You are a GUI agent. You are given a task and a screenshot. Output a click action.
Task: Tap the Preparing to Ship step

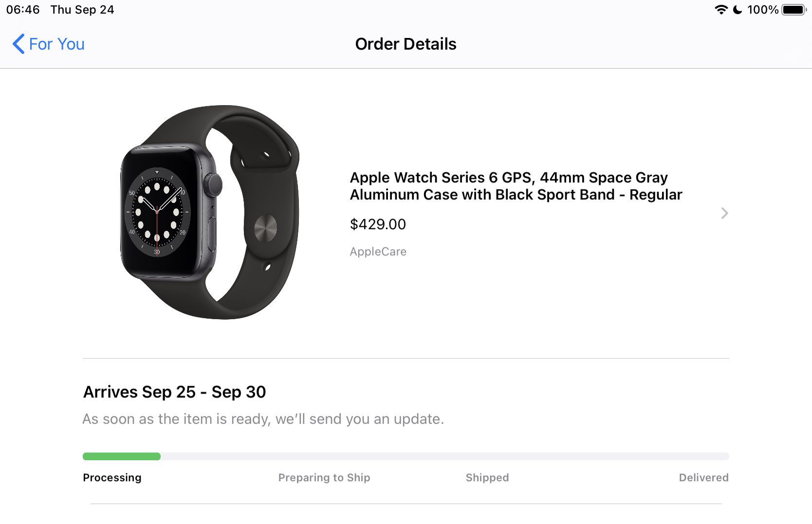324,478
